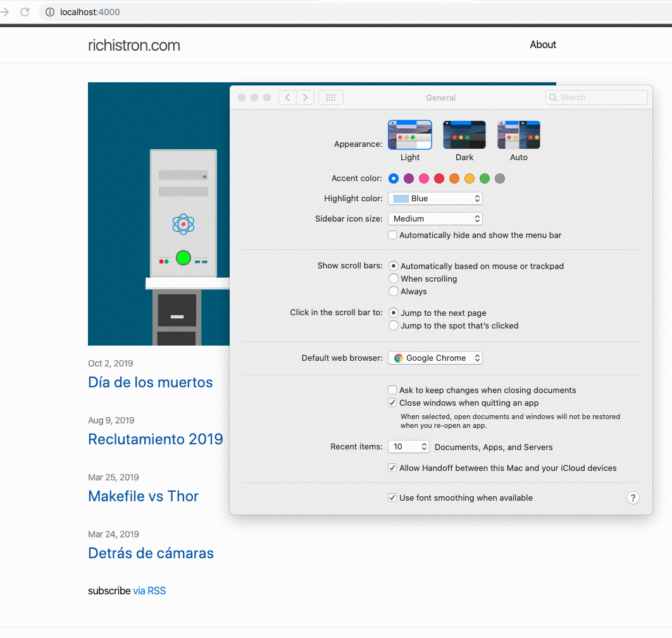672x638 pixels.
Task: Select scroll bars automatically based on mouse
Action: click(394, 266)
